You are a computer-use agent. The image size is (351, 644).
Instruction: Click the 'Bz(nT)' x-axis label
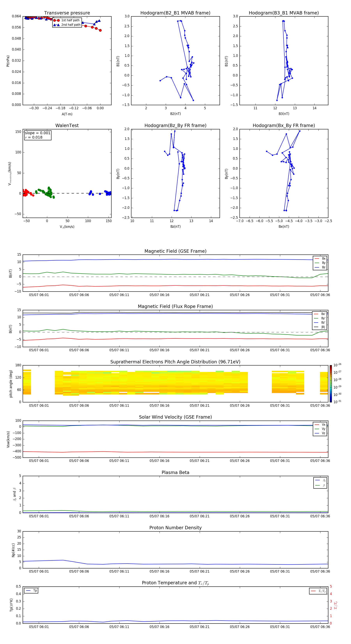click(175, 227)
